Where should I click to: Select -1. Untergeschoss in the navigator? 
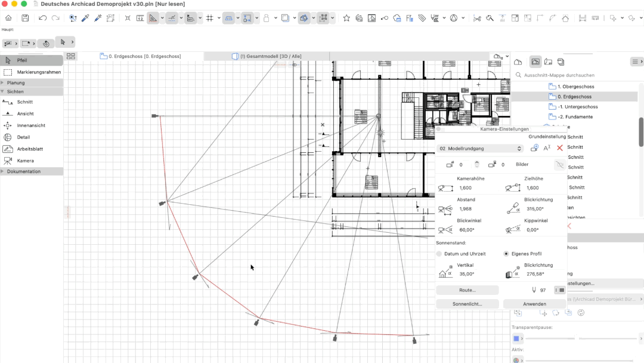(577, 107)
